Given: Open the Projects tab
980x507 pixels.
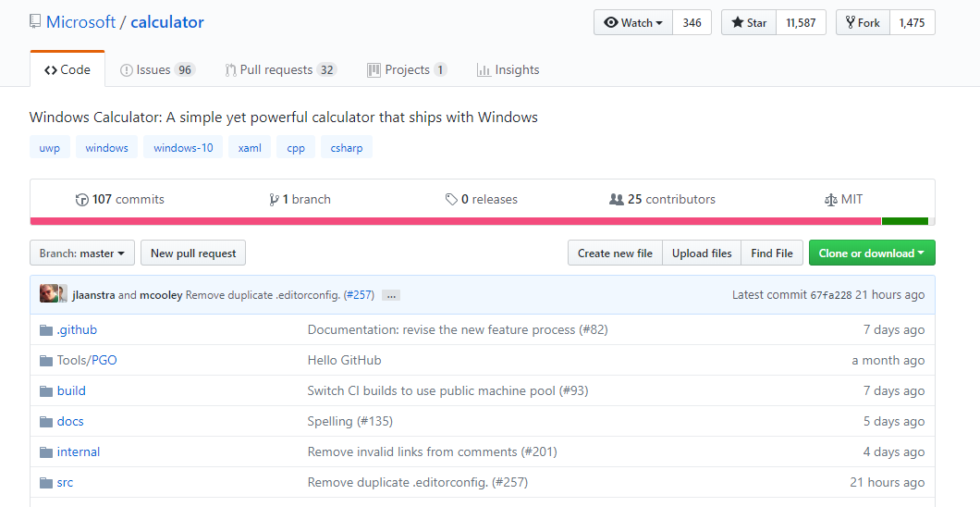Looking at the screenshot, I should click(x=407, y=70).
